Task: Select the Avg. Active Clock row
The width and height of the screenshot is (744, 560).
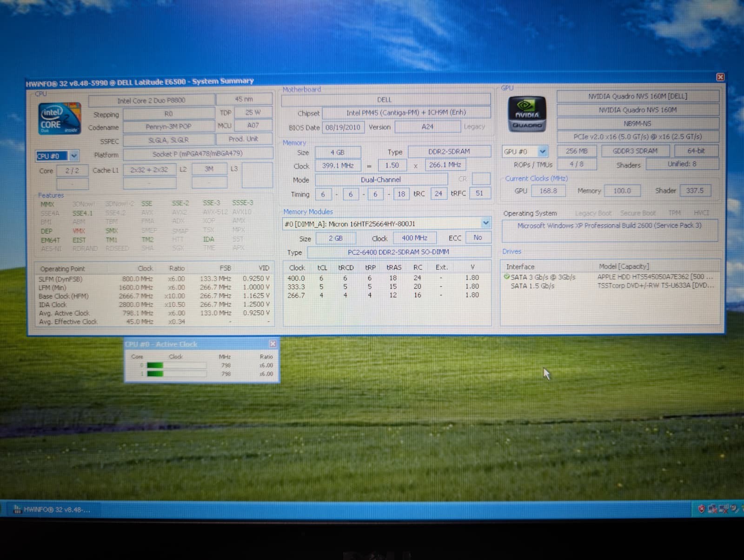Action: [x=154, y=313]
